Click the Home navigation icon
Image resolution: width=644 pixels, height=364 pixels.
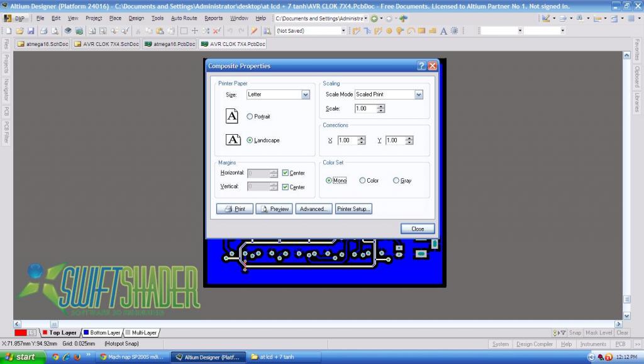tap(403, 18)
